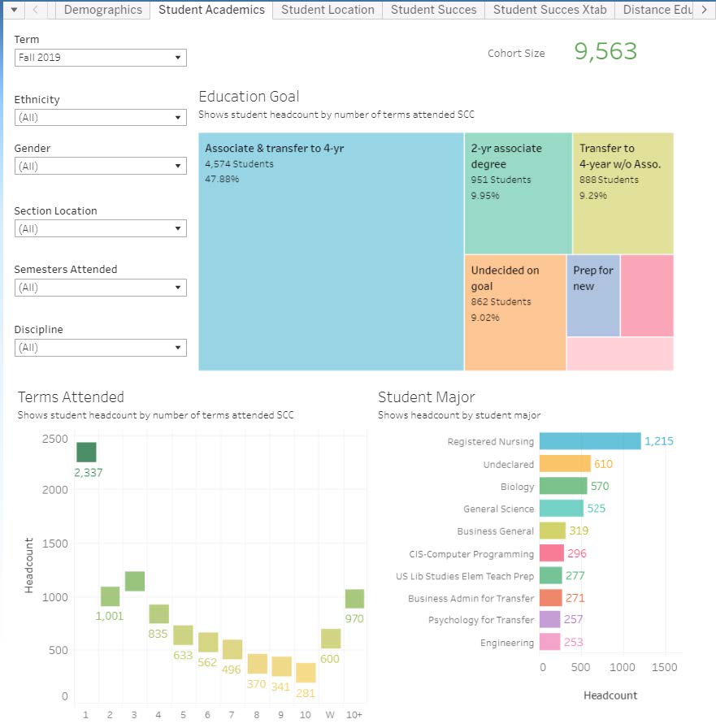Viewport: 716px width, 728px height.
Task: Select the 600 headcount mark for W
Action: click(331, 639)
